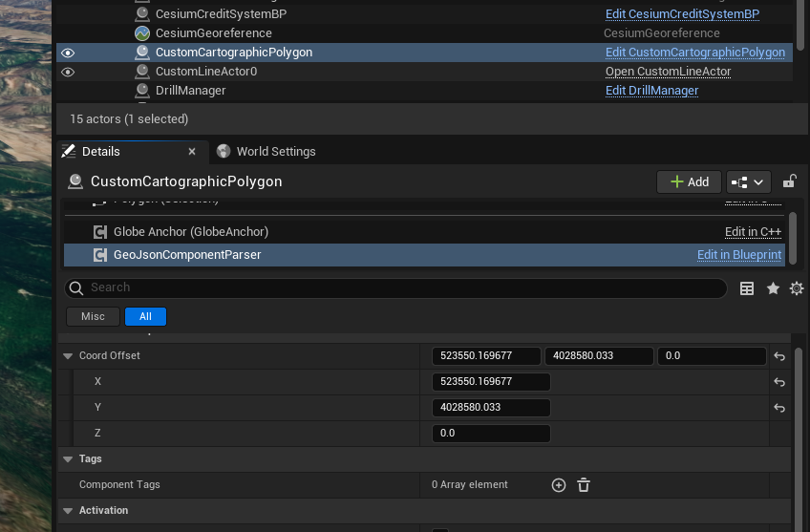Select the Misc filter category
This screenshot has height=532, width=810.
pos(93,316)
